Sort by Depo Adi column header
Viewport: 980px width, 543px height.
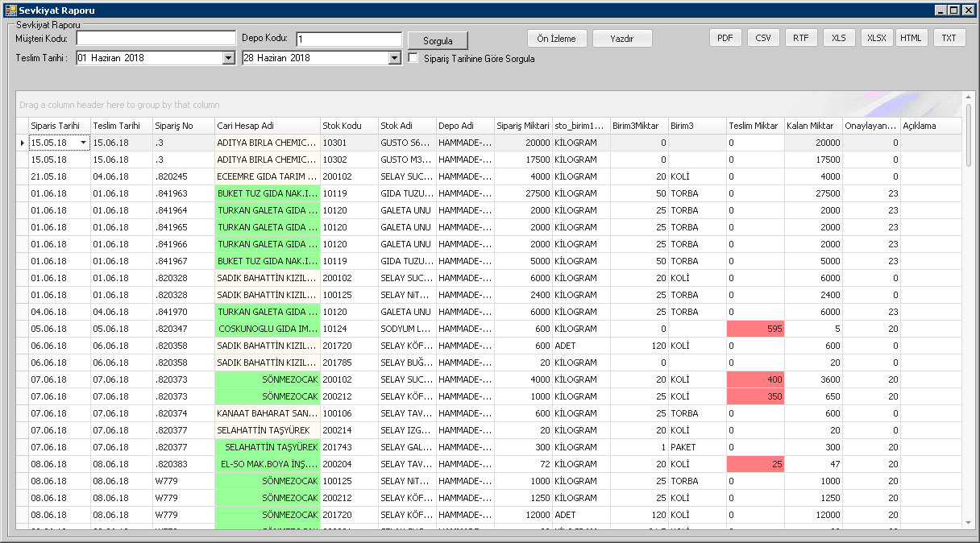pyautogui.click(x=465, y=126)
